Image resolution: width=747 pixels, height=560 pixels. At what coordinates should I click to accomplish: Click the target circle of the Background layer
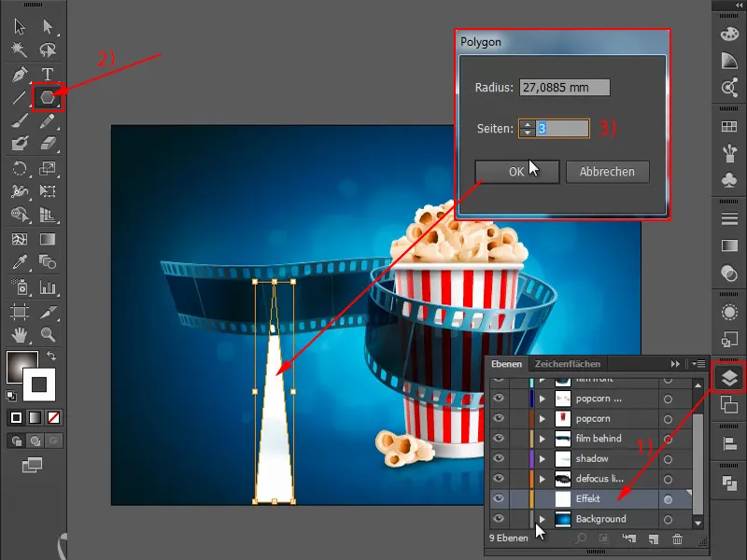(668, 519)
